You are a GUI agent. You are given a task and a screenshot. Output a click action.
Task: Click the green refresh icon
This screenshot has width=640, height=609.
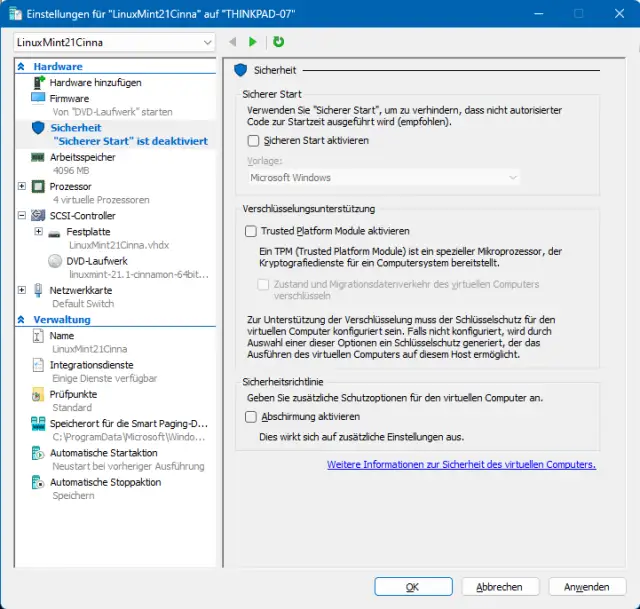point(278,42)
